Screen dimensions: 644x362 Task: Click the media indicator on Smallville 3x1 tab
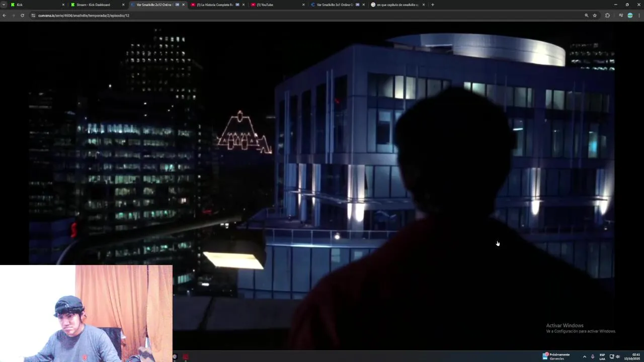[357, 5]
